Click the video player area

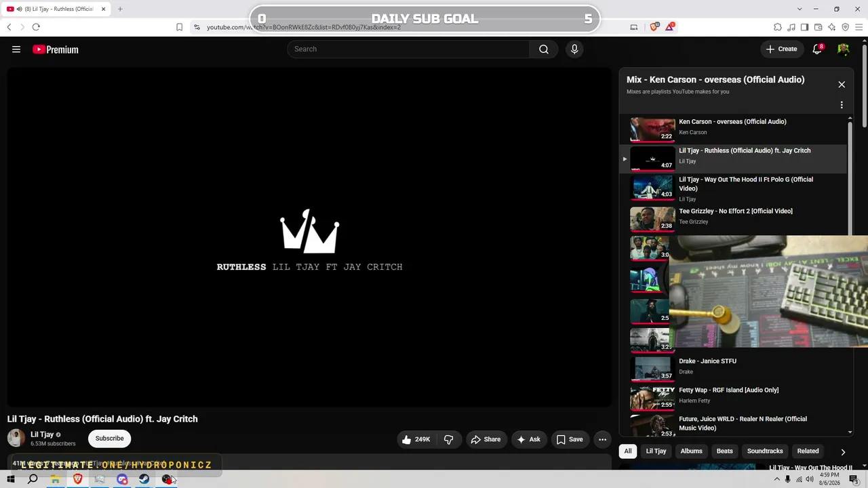point(309,237)
